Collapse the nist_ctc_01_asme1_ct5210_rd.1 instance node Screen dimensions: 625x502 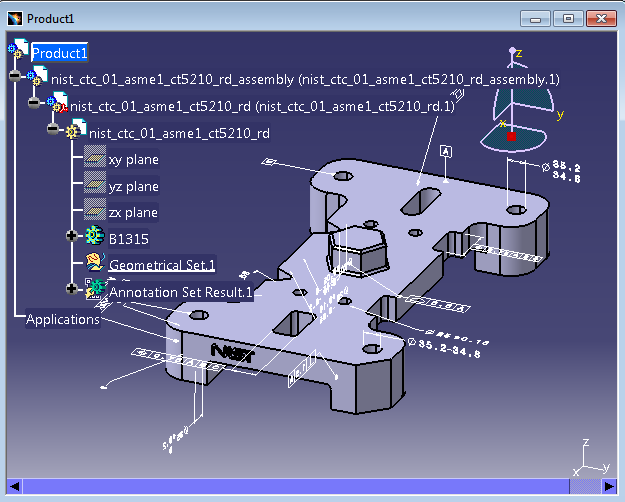pos(34,102)
